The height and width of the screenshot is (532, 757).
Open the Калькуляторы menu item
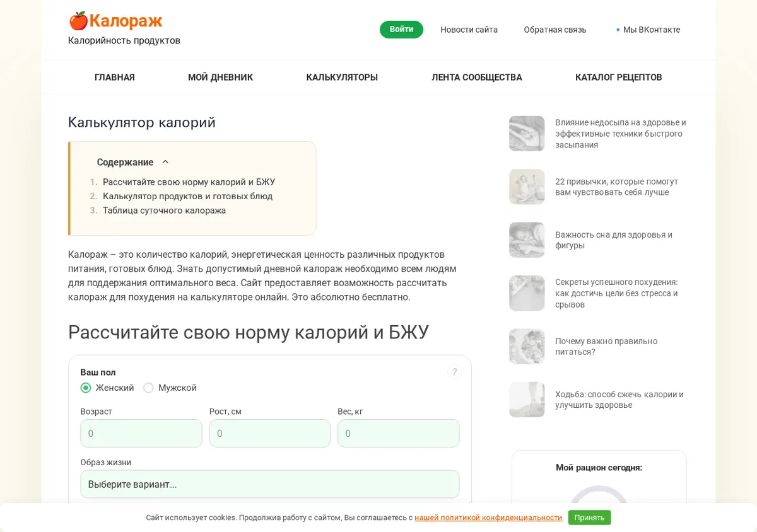point(342,78)
